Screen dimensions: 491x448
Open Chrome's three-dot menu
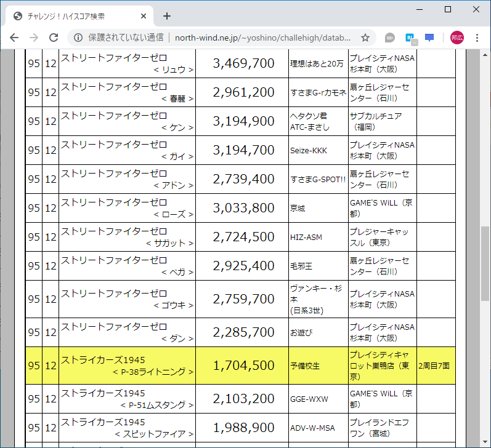click(477, 38)
